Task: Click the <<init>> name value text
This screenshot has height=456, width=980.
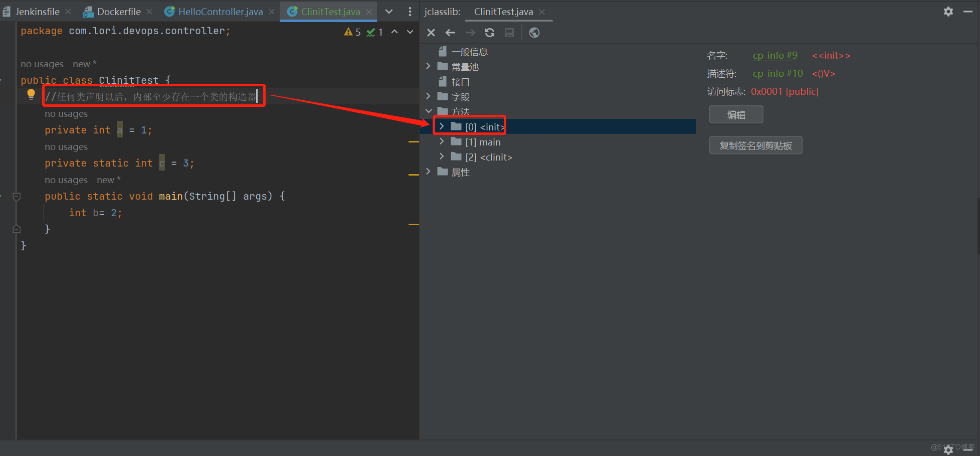Action: (x=831, y=55)
